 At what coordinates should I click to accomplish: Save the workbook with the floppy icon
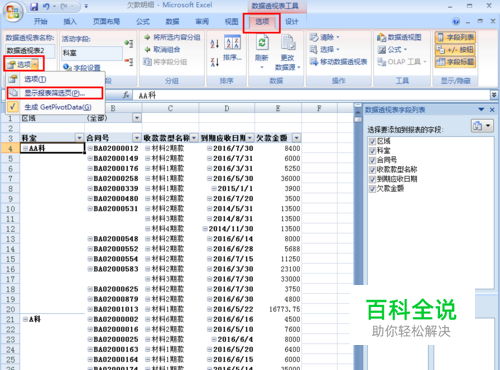click(x=34, y=6)
